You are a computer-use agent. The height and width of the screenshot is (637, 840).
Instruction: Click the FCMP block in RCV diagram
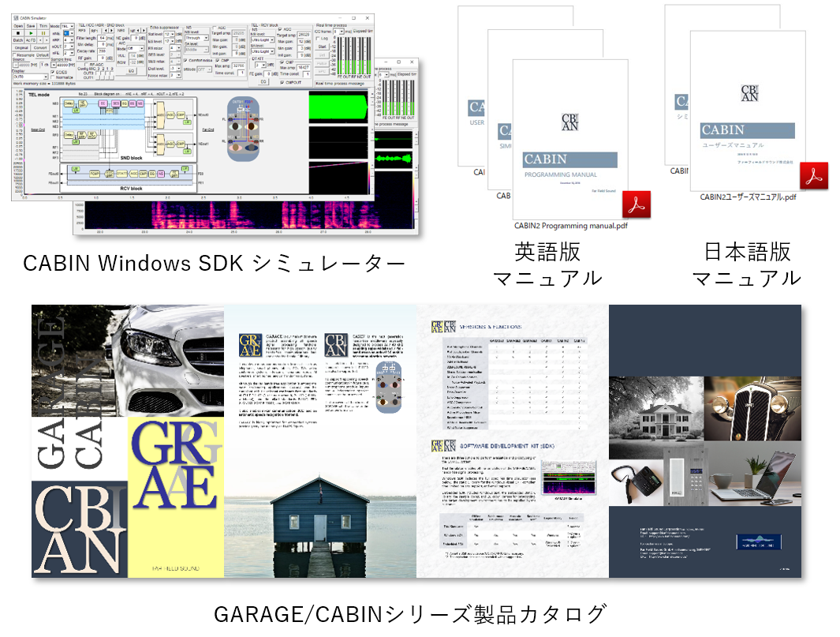pyautogui.click(x=95, y=174)
